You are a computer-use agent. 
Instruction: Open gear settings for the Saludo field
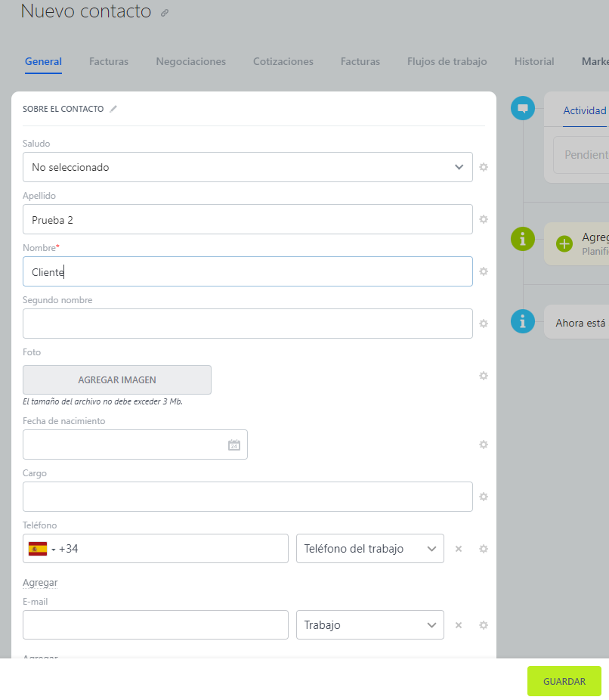click(x=484, y=167)
